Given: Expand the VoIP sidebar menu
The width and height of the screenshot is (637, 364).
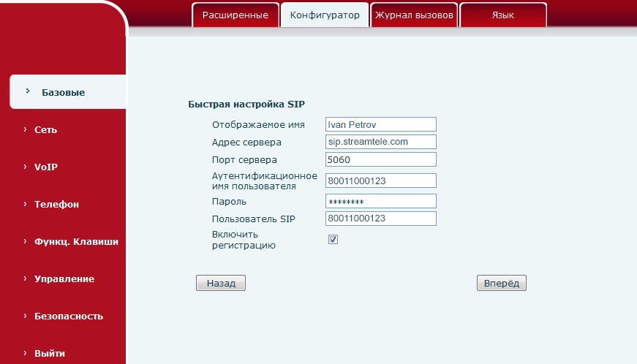Looking at the screenshot, I should pos(45,167).
